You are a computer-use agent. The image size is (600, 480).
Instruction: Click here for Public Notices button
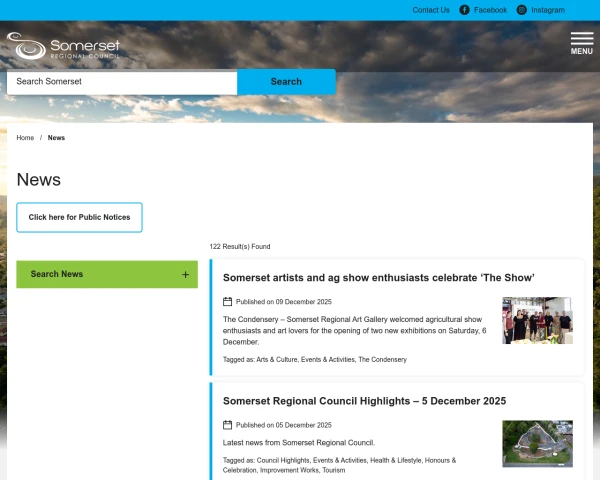click(79, 217)
